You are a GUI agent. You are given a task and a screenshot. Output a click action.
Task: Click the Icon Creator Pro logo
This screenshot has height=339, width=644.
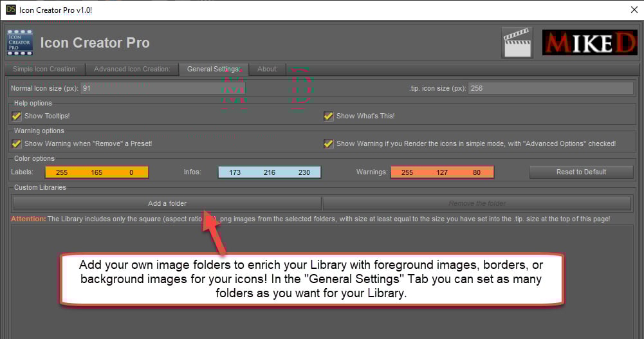(20, 43)
